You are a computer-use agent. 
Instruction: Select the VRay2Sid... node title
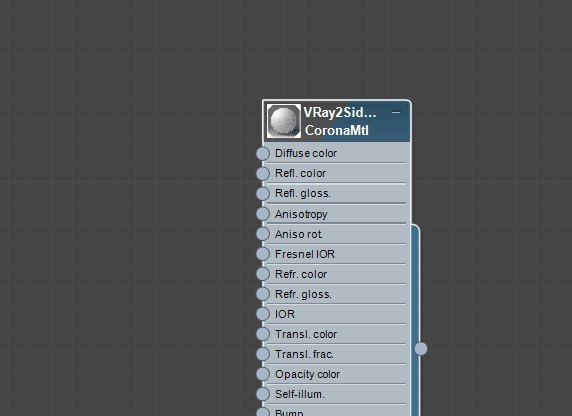340,112
